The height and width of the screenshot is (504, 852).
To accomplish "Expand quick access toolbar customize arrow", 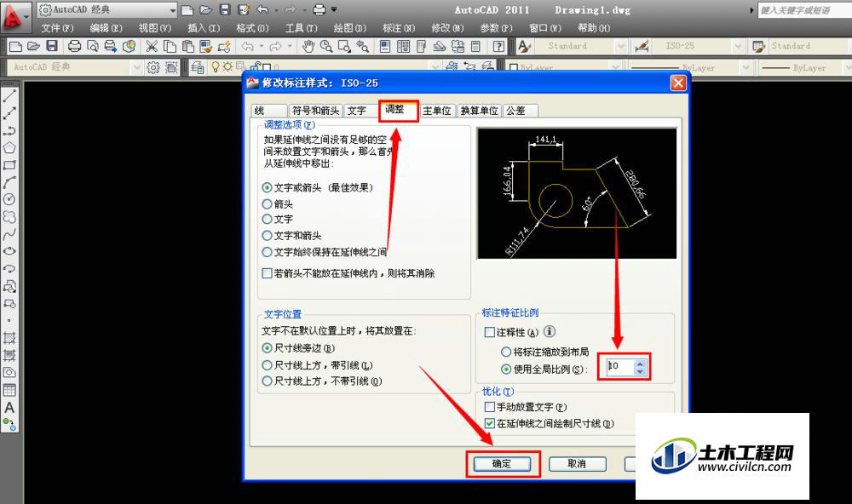I will [x=334, y=9].
